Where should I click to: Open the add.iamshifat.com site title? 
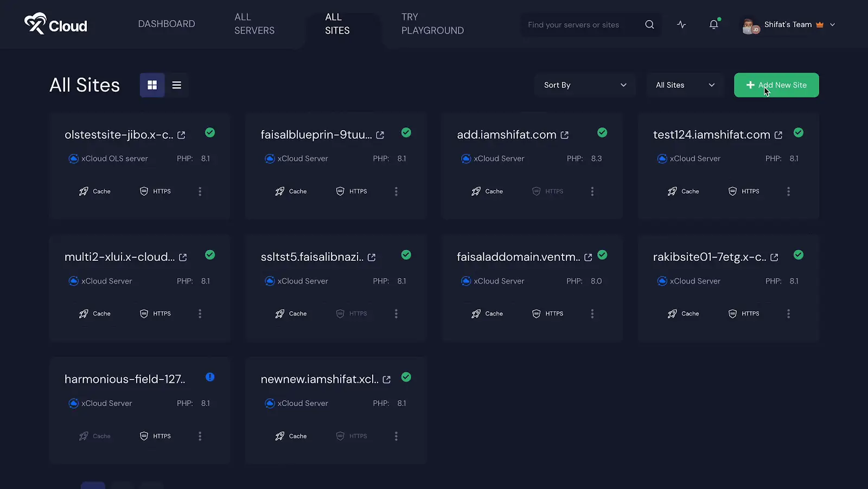click(507, 135)
